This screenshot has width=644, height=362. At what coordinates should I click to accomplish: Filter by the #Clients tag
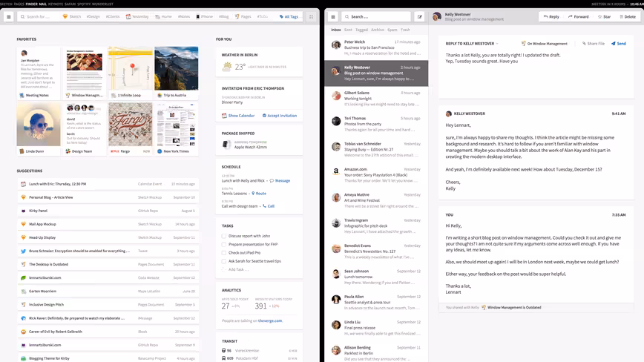pyautogui.click(x=113, y=17)
